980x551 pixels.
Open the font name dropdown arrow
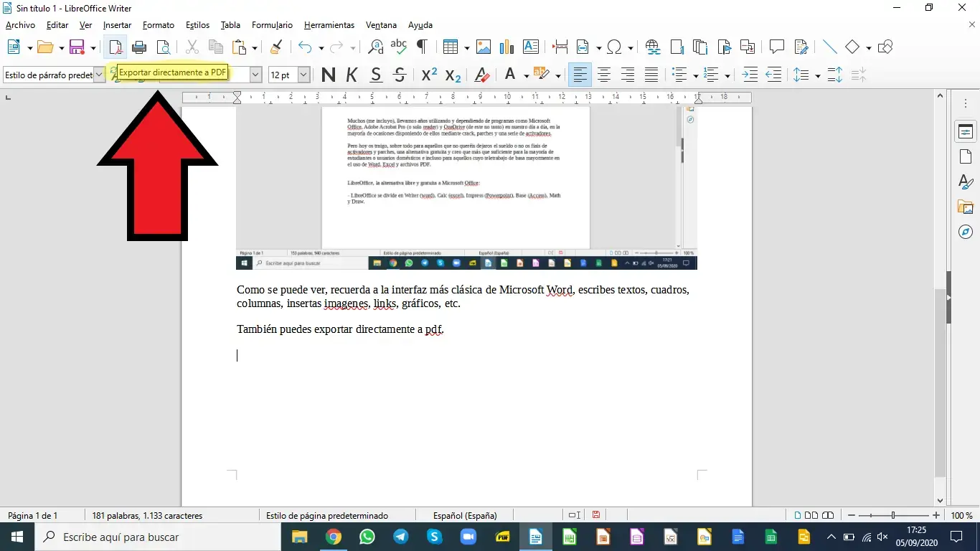click(x=255, y=75)
